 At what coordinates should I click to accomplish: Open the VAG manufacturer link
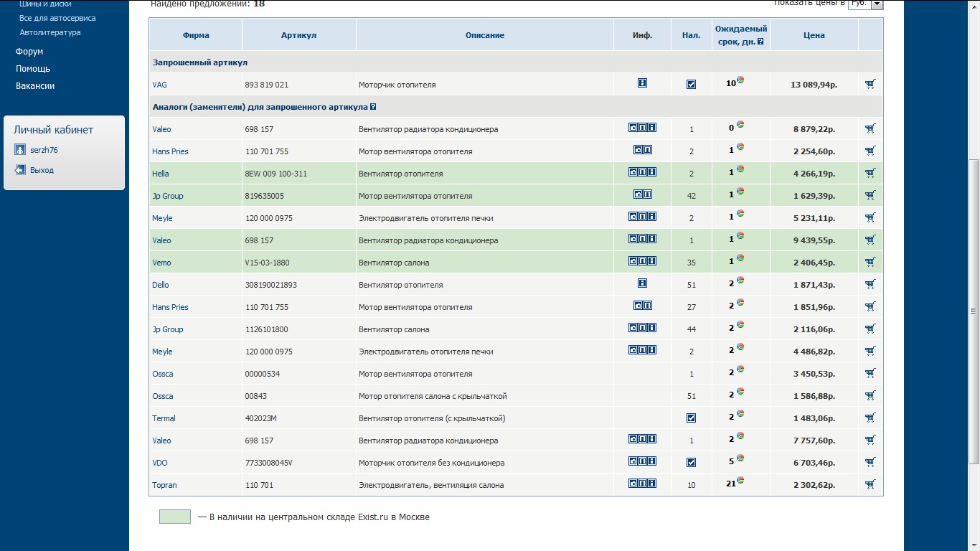(159, 85)
